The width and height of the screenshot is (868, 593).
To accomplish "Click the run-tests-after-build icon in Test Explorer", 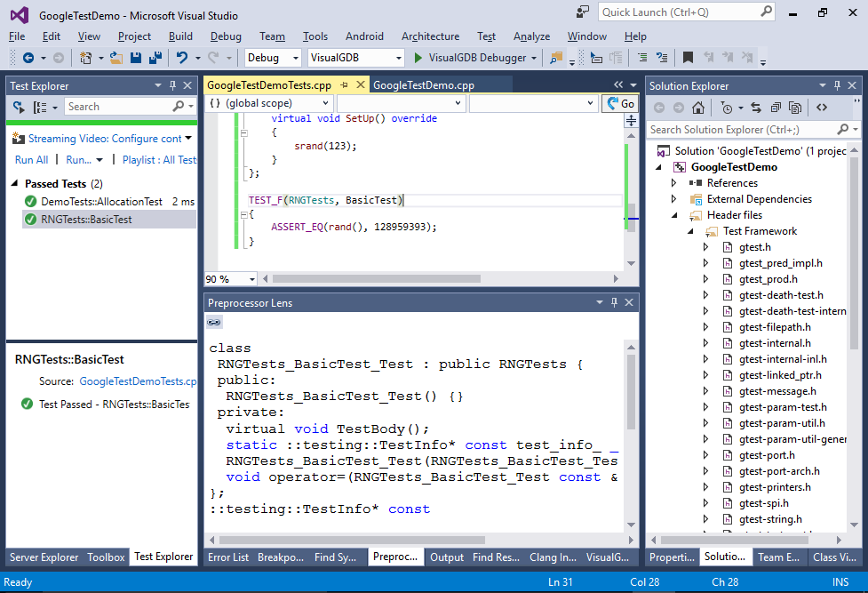I will 19,107.
